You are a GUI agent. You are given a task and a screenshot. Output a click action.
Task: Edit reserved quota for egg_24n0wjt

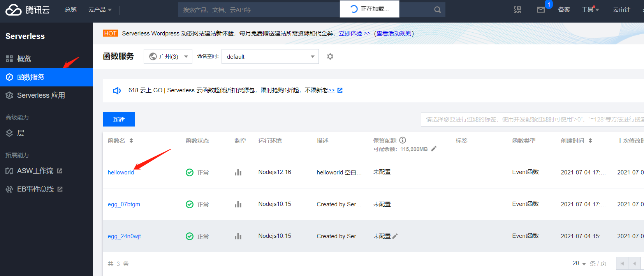click(395, 236)
